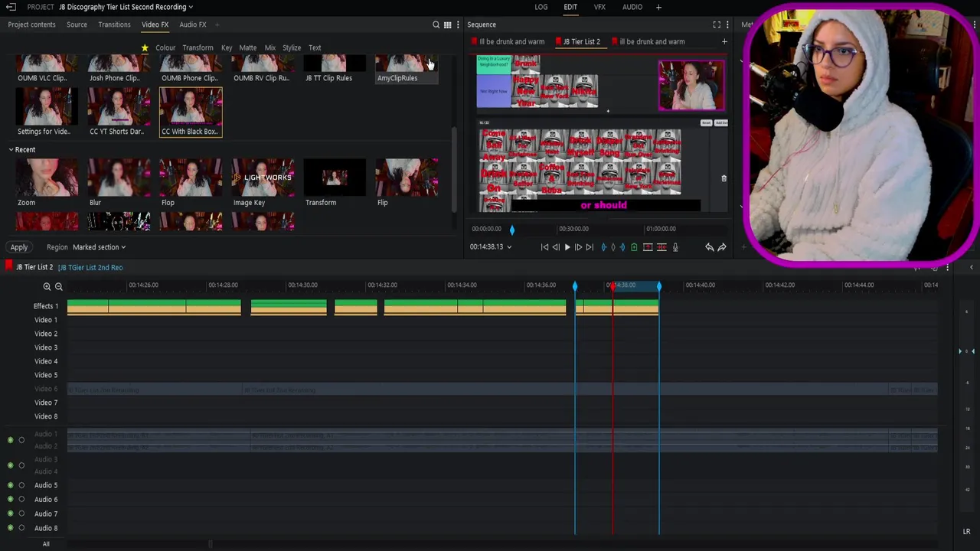
Task: Select the Image Key effect thumbnail
Action: tap(263, 178)
